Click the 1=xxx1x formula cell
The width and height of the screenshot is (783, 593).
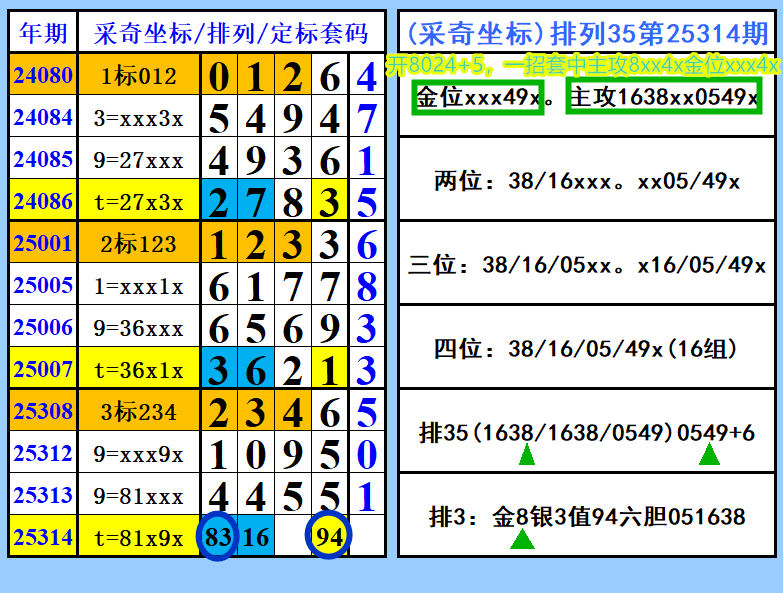tap(139, 286)
